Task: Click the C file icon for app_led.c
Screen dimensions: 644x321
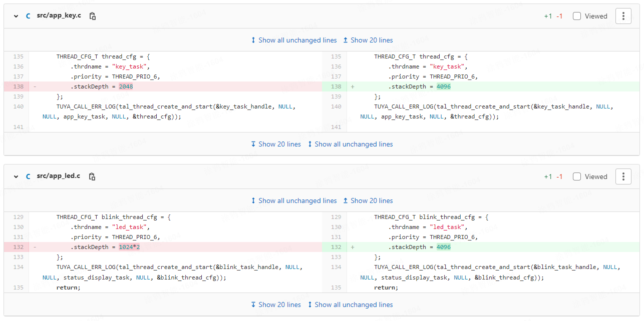Action: click(28, 176)
